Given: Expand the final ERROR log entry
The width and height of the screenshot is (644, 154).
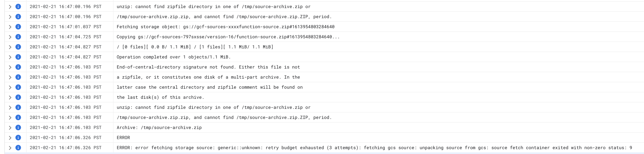Looking at the screenshot, I should coord(10,148).
